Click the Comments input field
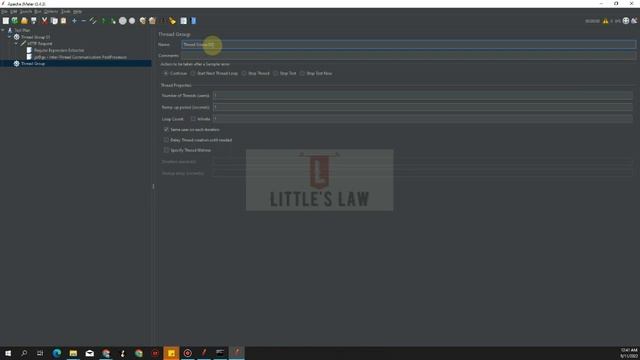This screenshot has height=360, width=640. click(409, 56)
